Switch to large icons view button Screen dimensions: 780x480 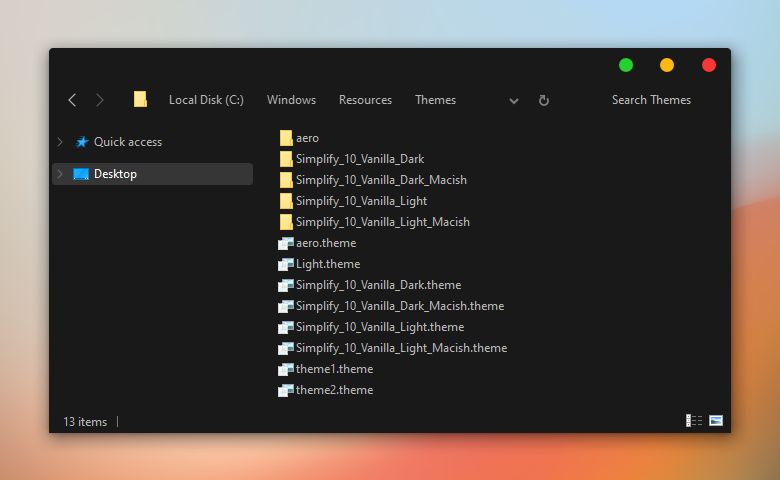click(716, 421)
